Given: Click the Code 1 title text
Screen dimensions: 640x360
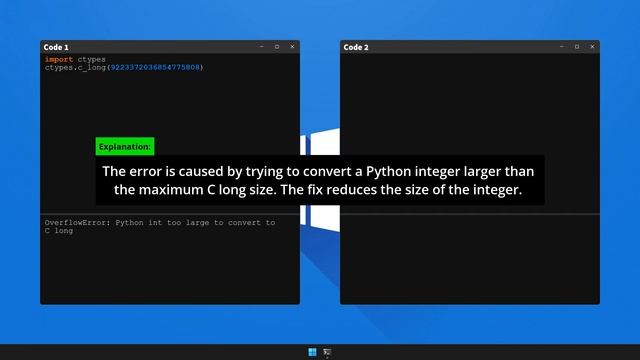Looking at the screenshot, I should pyautogui.click(x=56, y=47).
